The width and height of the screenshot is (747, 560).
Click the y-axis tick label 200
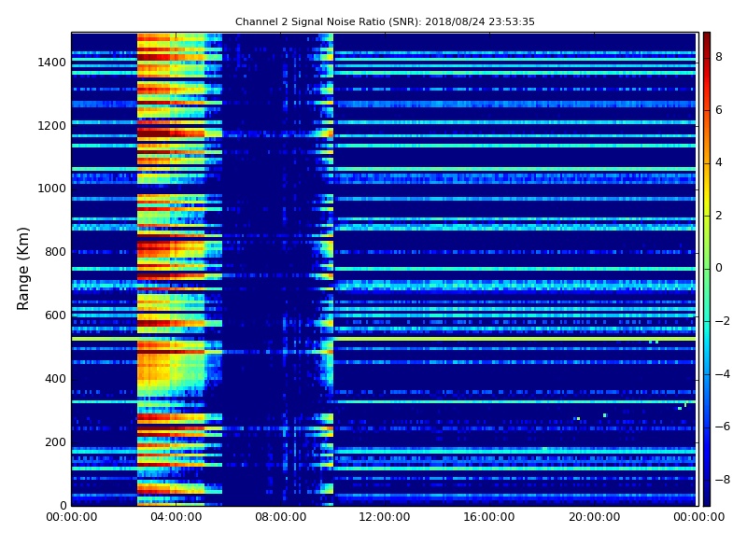click(x=55, y=441)
